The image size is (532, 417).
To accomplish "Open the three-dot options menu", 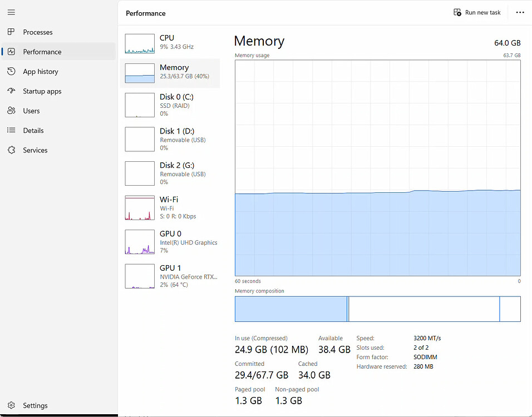I will point(520,12).
